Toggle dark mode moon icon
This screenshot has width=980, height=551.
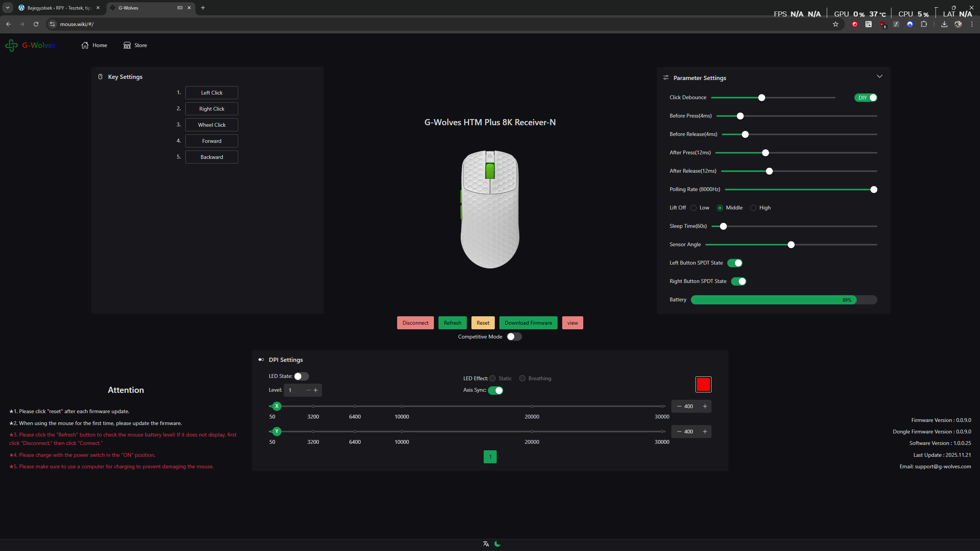coord(497,544)
